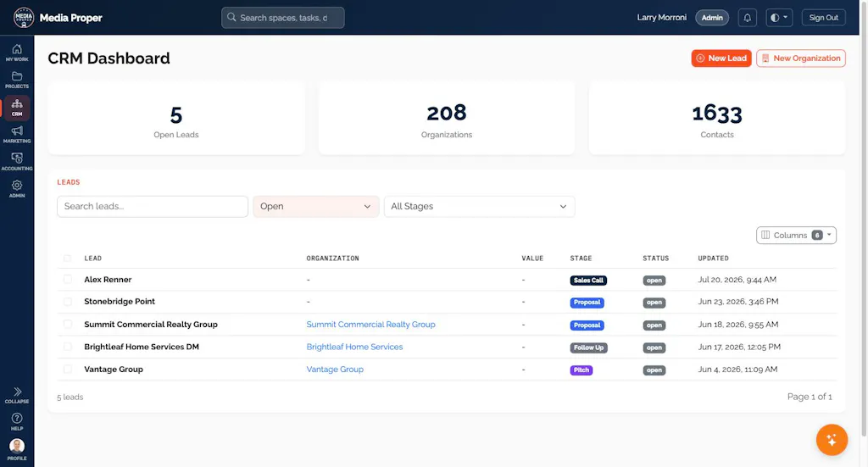868x467 pixels.
Task: Select the CRM sidebar icon
Action: tap(17, 108)
